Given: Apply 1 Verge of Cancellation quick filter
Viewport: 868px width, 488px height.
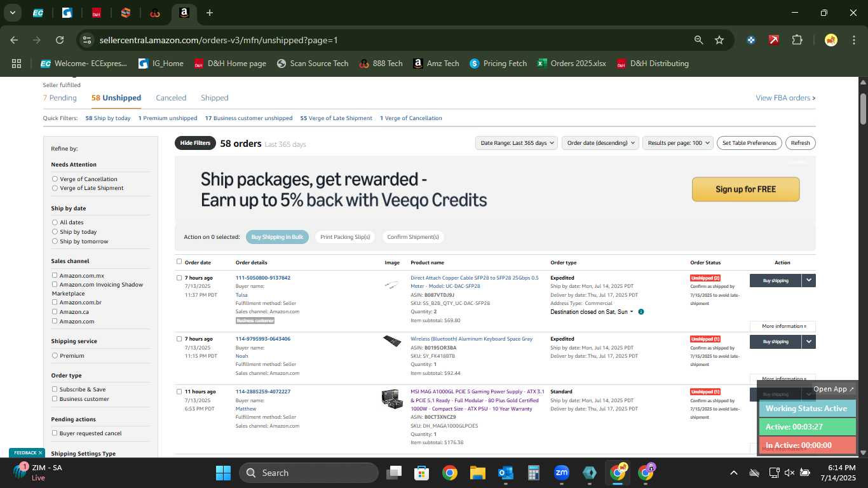Looking at the screenshot, I should 411,118.
